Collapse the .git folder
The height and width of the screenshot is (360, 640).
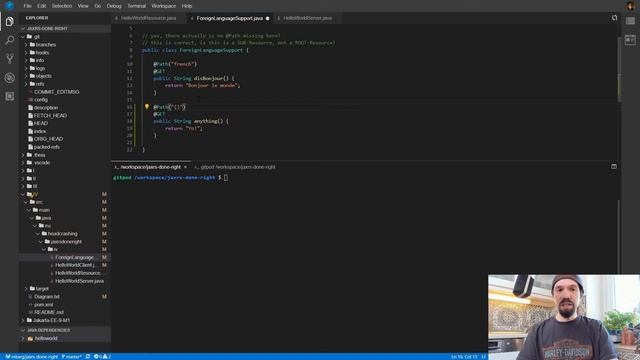point(23,37)
